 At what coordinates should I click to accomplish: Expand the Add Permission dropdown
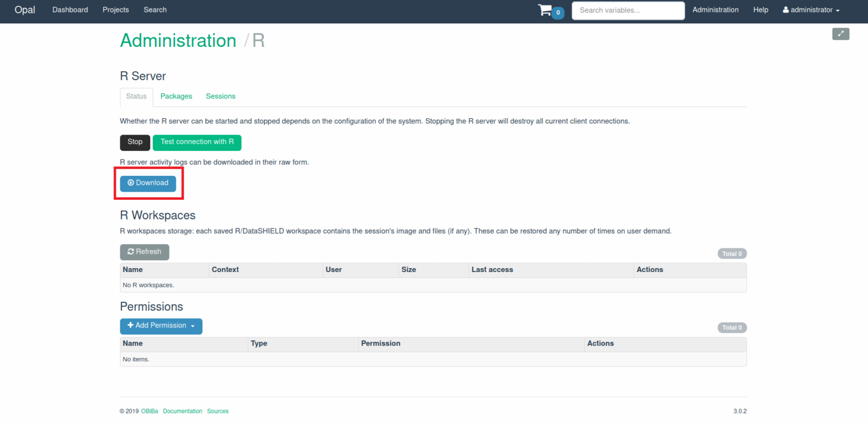click(x=161, y=326)
